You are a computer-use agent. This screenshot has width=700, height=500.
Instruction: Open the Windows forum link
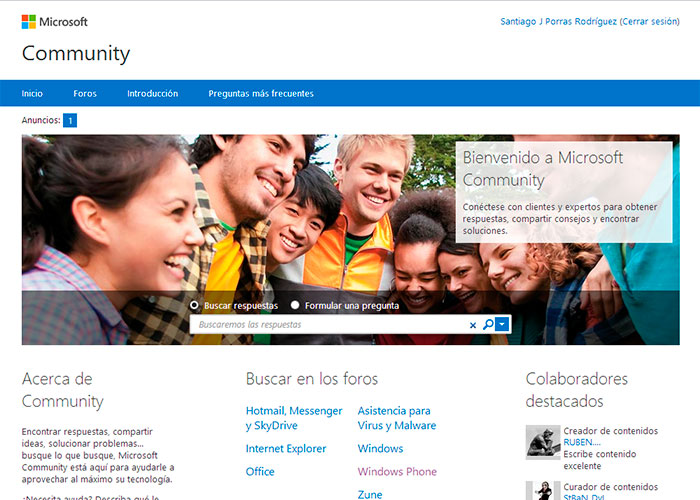[x=380, y=449]
